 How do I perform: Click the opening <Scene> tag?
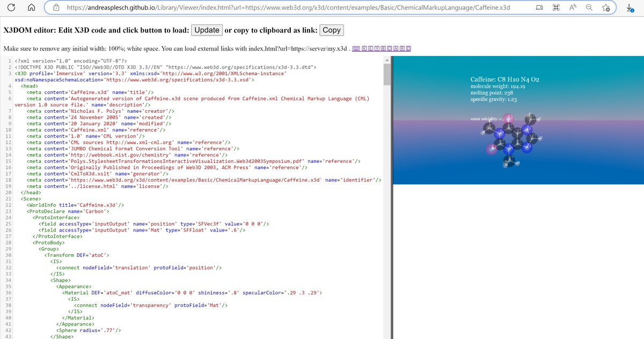(31, 199)
